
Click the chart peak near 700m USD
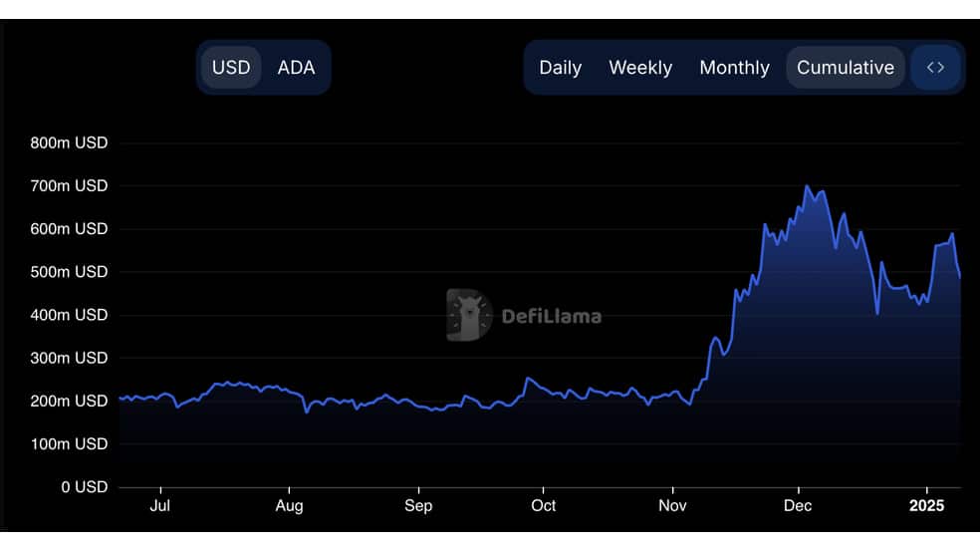coord(807,186)
